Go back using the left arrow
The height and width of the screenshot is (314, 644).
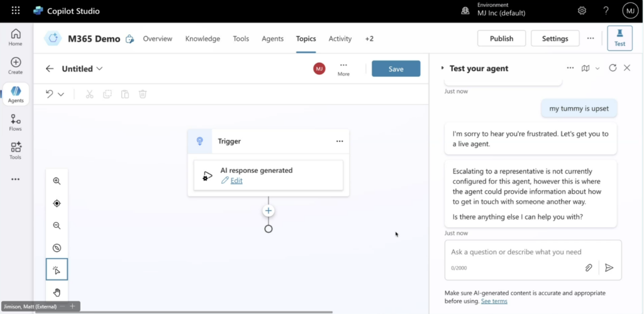[x=50, y=69]
